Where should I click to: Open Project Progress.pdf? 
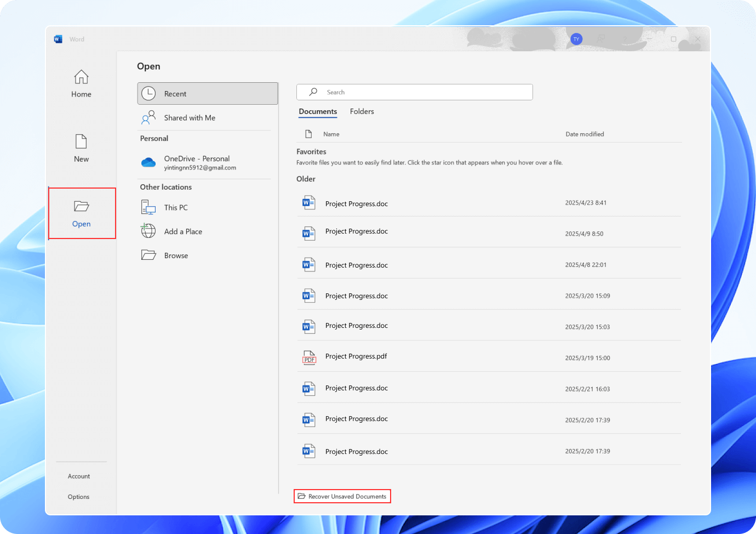tap(489, 357)
